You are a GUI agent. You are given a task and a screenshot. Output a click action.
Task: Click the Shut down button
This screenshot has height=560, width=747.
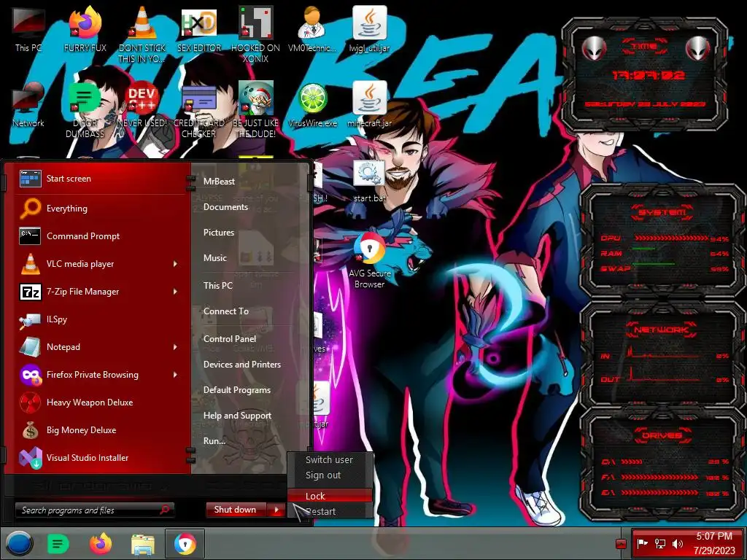[237, 510]
